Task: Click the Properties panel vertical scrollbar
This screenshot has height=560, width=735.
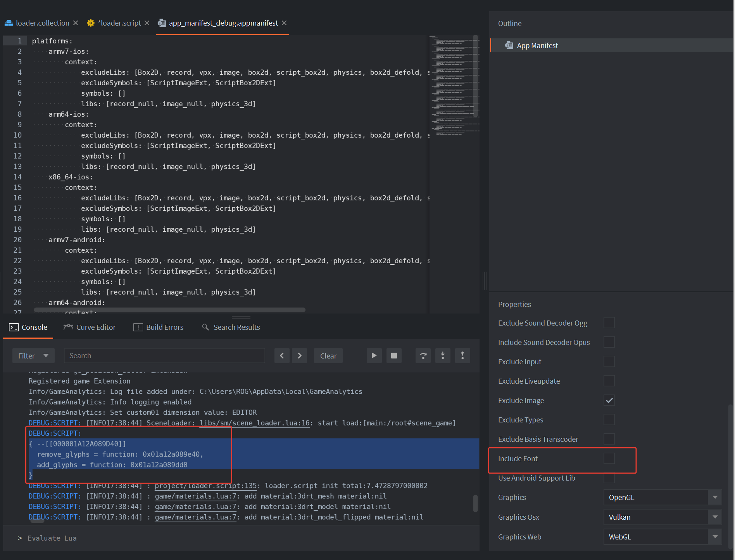Action: coord(730,476)
